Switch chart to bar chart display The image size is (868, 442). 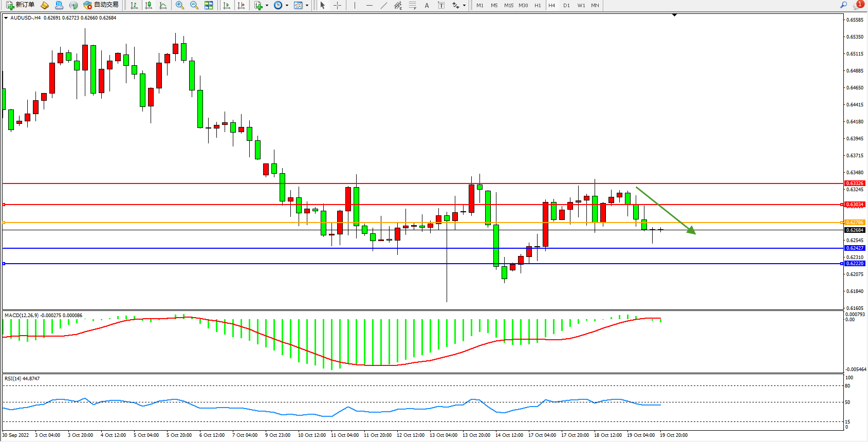(x=134, y=5)
